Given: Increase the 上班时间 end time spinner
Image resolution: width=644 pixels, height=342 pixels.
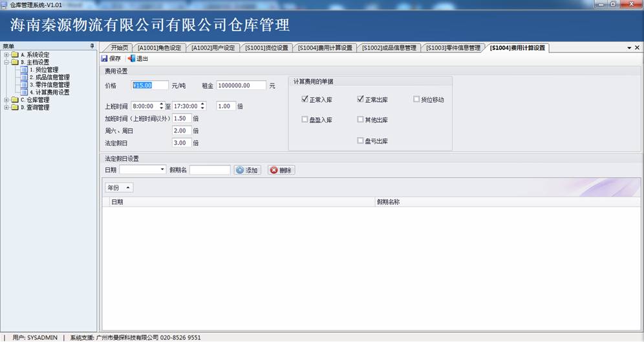Looking at the screenshot, I should 202,104.
